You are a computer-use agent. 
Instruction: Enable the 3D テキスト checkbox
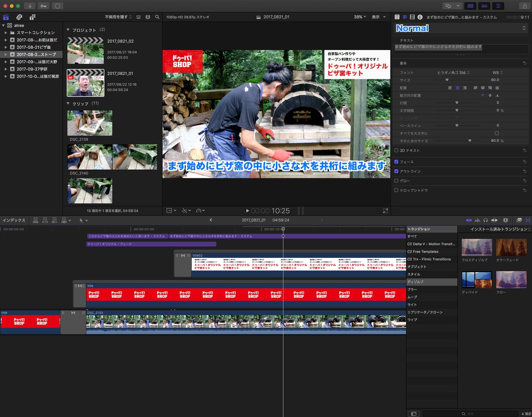[396, 150]
